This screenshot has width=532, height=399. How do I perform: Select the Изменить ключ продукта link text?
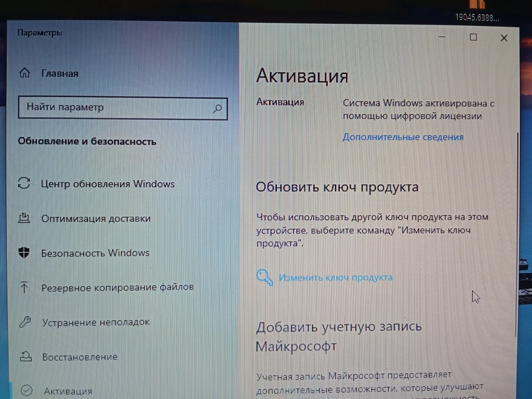click(x=336, y=277)
